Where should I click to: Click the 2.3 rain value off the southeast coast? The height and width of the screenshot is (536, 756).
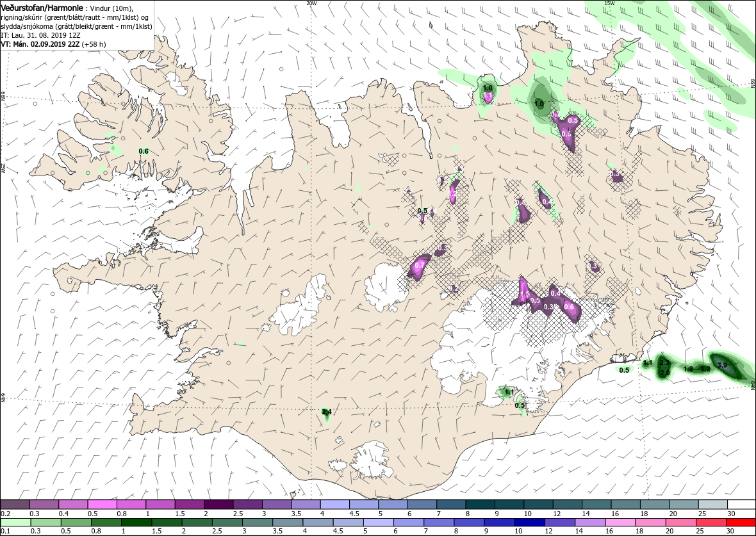click(664, 362)
